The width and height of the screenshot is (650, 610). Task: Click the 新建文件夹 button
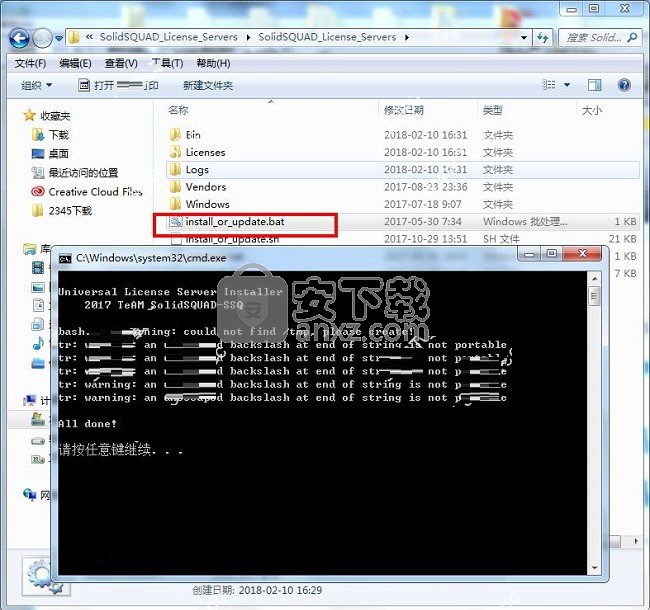point(208,85)
